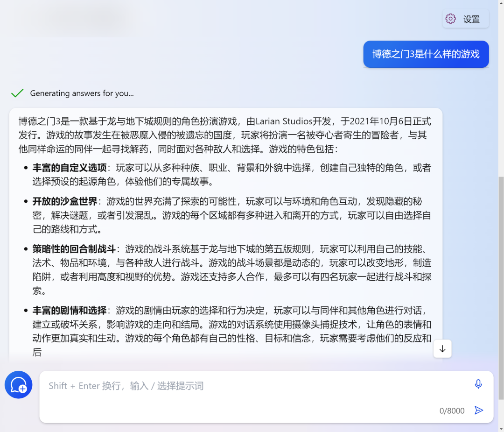Click the green checkmark status icon

pos(17,93)
